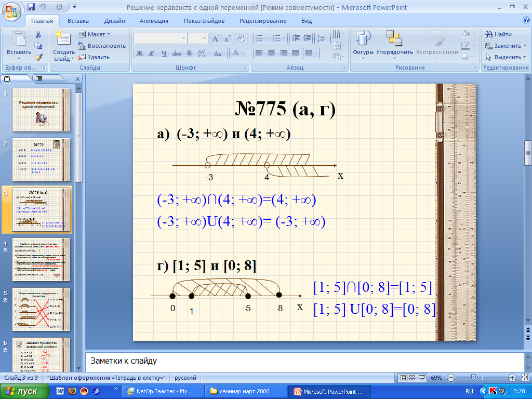Expand the Заменить dropdown arrow
532x399 pixels.
(x=524, y=46)
